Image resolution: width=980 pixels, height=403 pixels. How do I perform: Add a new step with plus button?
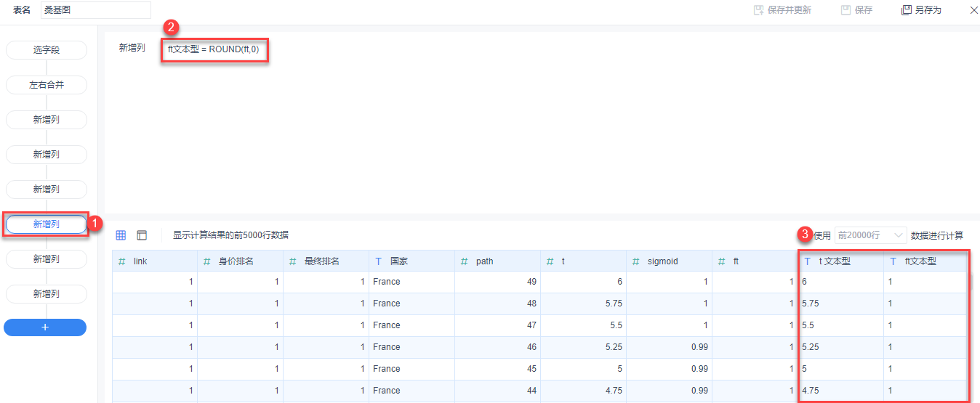(x=45, y=327)
